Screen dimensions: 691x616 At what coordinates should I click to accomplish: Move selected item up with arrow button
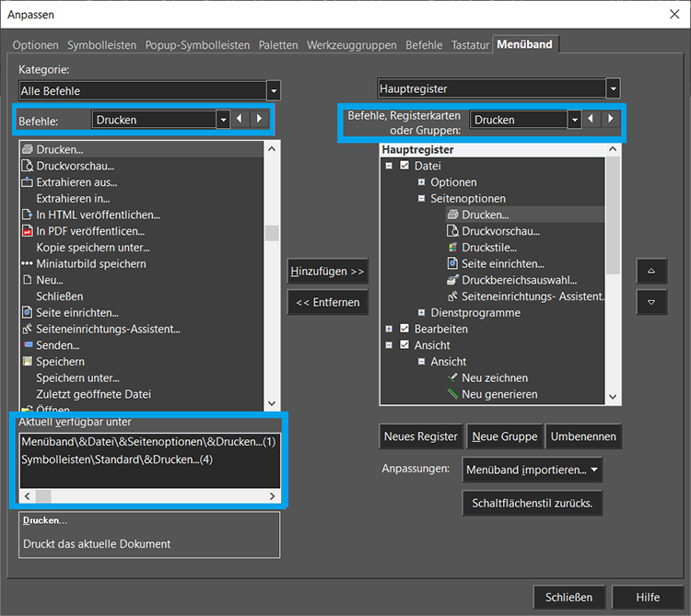tap(651, 272)
